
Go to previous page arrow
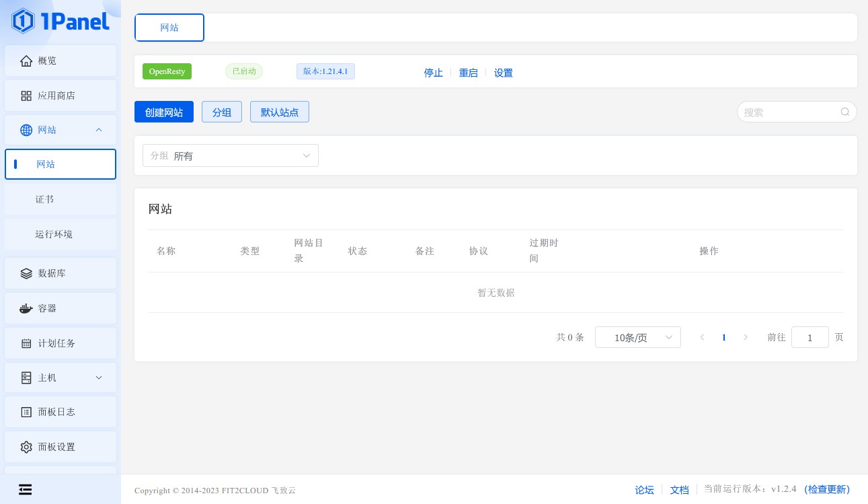702,337
